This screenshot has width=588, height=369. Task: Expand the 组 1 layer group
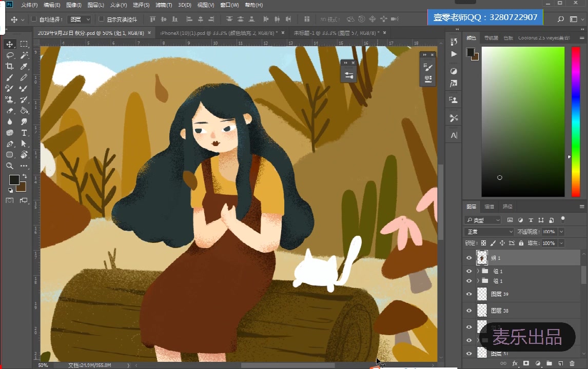[x=478, y=271]
